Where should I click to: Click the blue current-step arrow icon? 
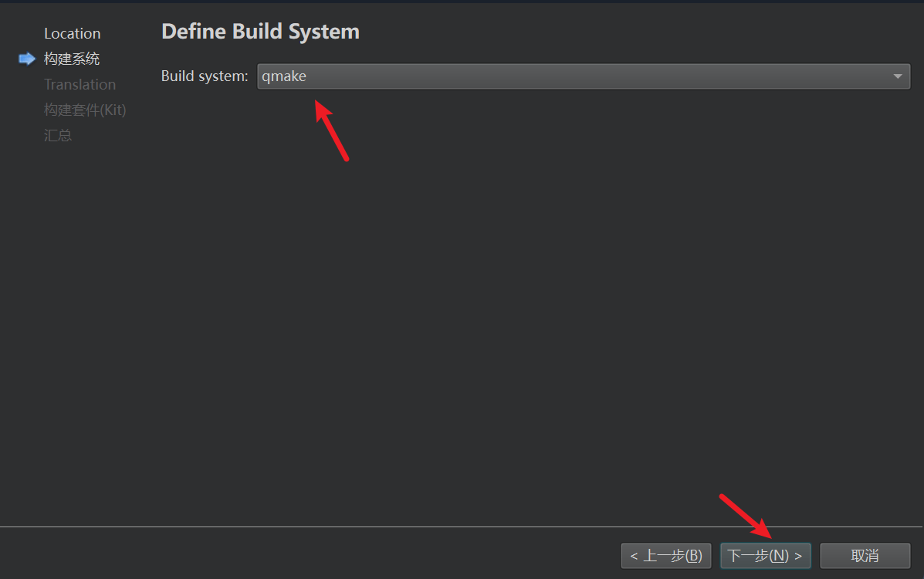[x=27, y=59]
